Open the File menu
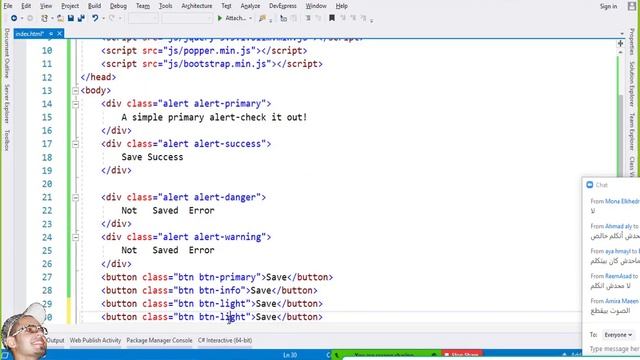This screenshot has width=640, height=360. (8, 6)
